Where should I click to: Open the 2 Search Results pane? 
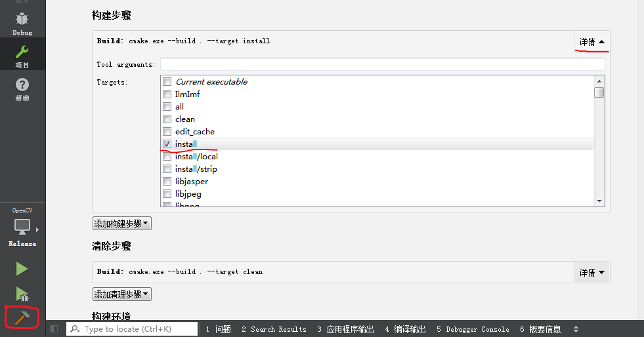click(274, 329)
